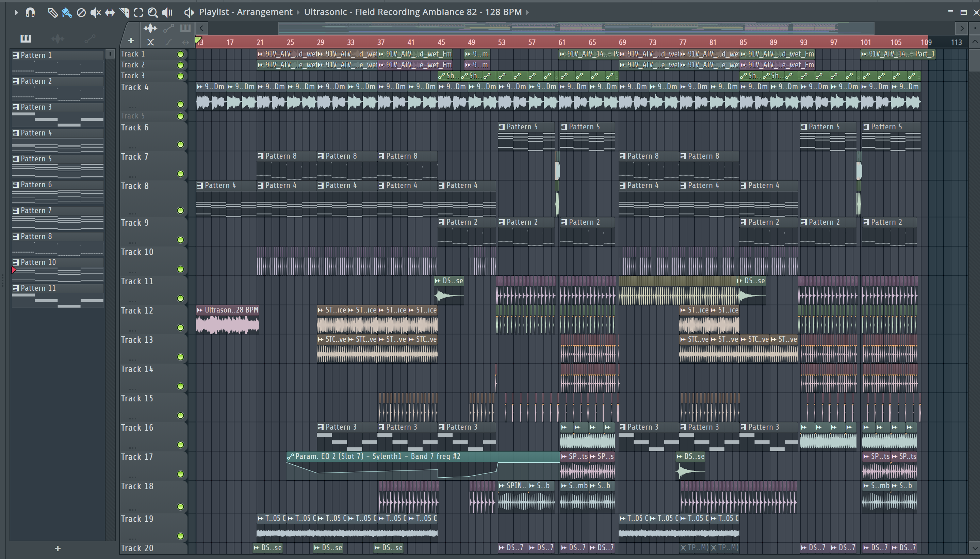Mute Track 16 via green LED

coord(180,445)
